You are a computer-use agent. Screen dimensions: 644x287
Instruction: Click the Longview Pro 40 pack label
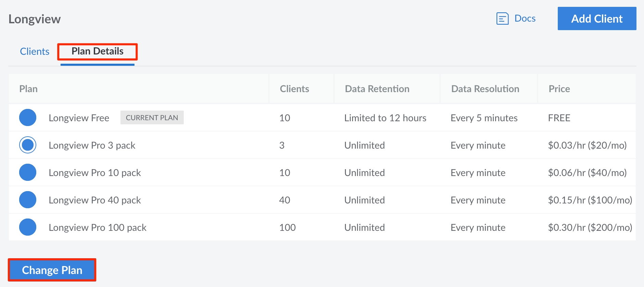[95, 200]
